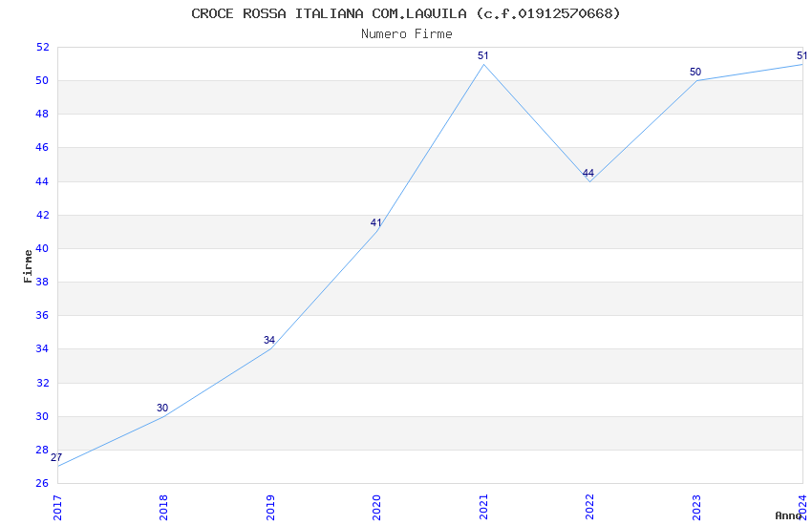Click the x-axis year 2024
Viewport: 812px width, 525px height.
pyautogui.click(x=802, y=508)
